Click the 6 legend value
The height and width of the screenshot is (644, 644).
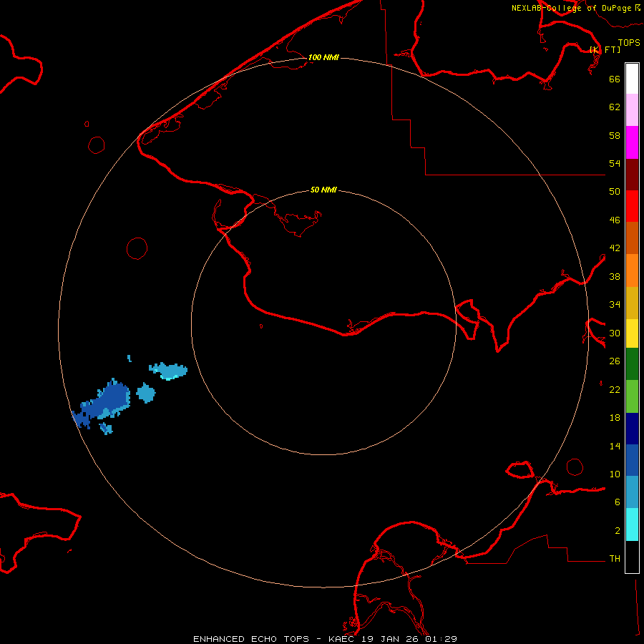pos(617,502)
